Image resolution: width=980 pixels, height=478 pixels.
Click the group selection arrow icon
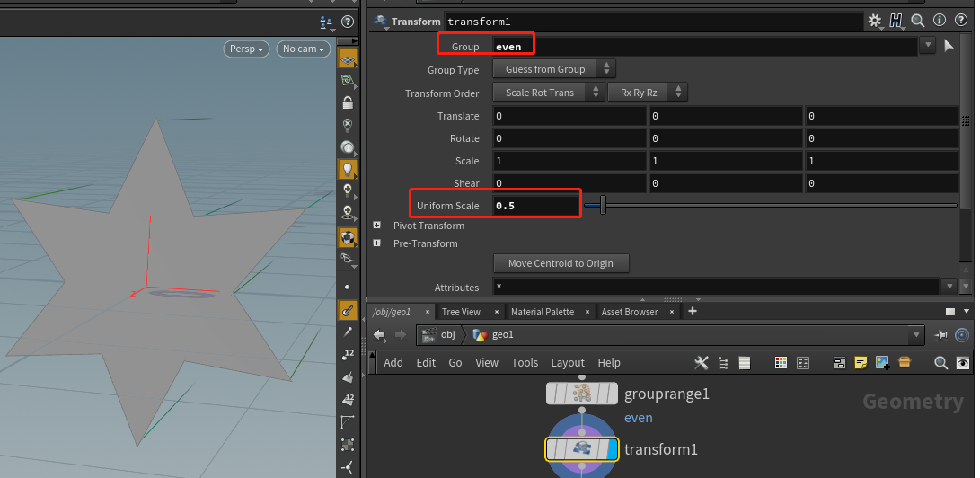[949, 46]
